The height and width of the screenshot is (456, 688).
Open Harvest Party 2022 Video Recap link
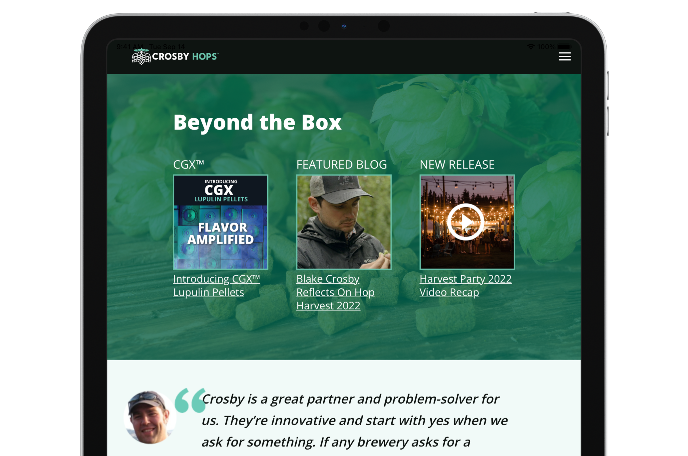pos(466,286)
